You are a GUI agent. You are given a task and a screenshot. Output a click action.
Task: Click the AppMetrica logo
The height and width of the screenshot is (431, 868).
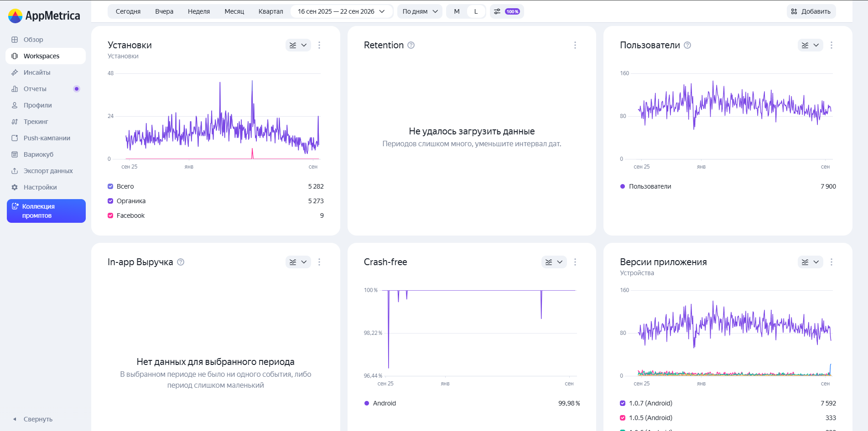(x=44, y=16)
